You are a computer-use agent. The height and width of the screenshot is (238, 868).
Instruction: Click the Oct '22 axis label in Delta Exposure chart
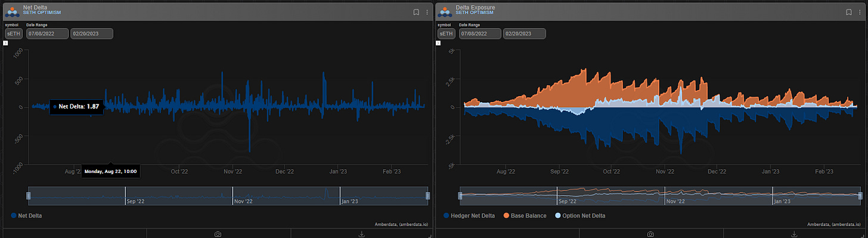pyautogui.click(x=611, y=171)
